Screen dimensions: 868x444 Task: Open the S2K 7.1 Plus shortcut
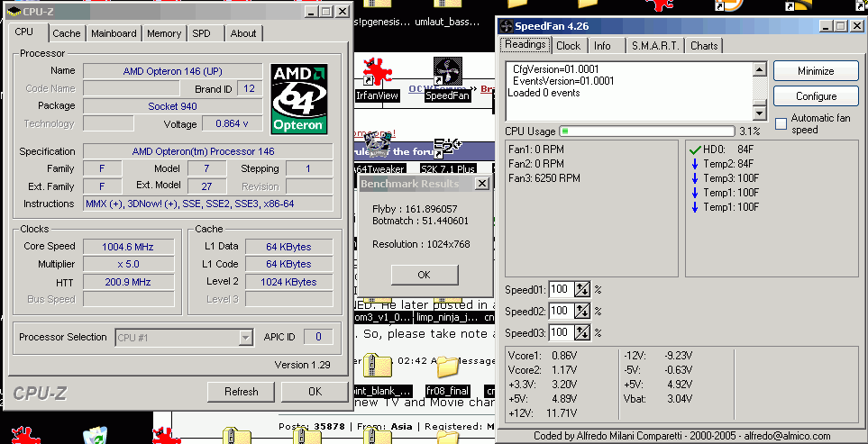pyautogui.click(x=447, y=149)
